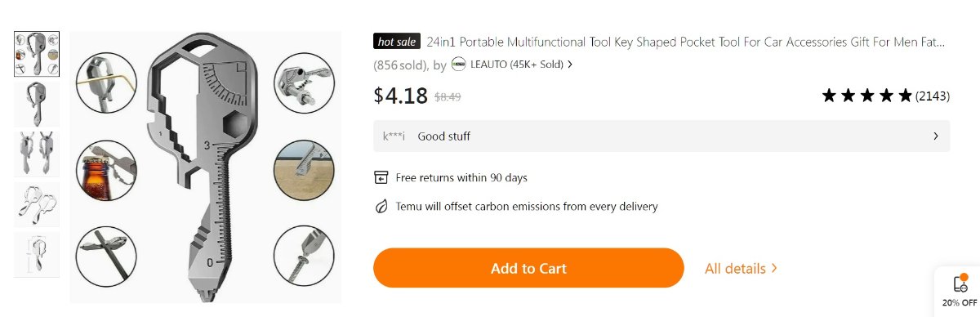
Task: Expand the LEAUTO seller chevron
Action: [x=569, y=65]
